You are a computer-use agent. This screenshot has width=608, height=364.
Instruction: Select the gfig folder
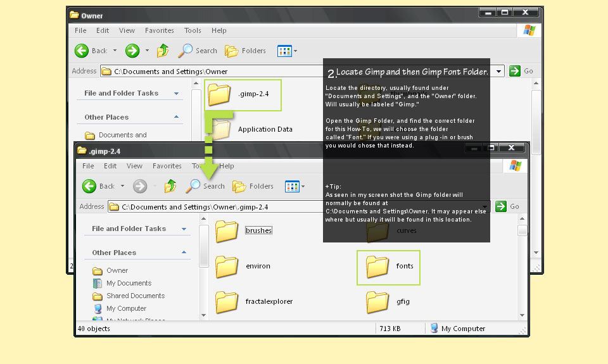click(388, 301)
